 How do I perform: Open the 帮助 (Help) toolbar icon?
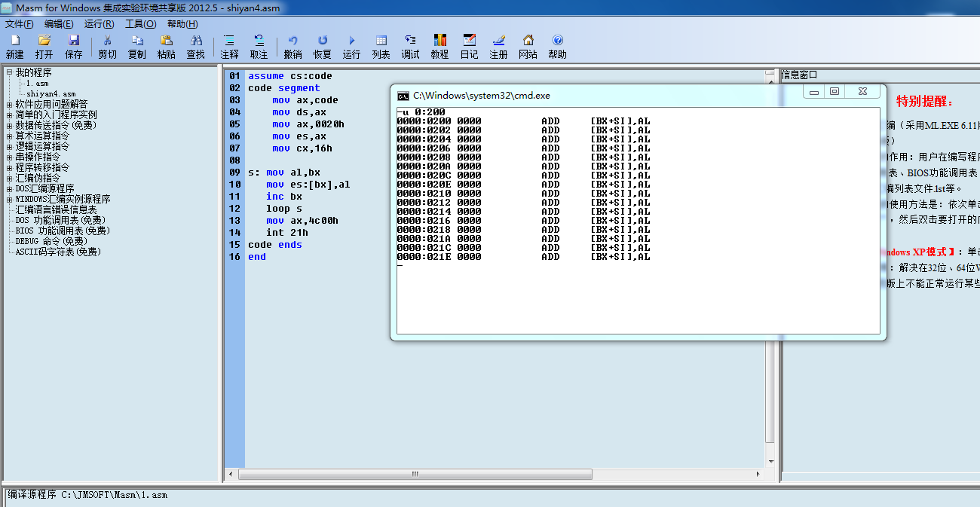pos(557,41)
